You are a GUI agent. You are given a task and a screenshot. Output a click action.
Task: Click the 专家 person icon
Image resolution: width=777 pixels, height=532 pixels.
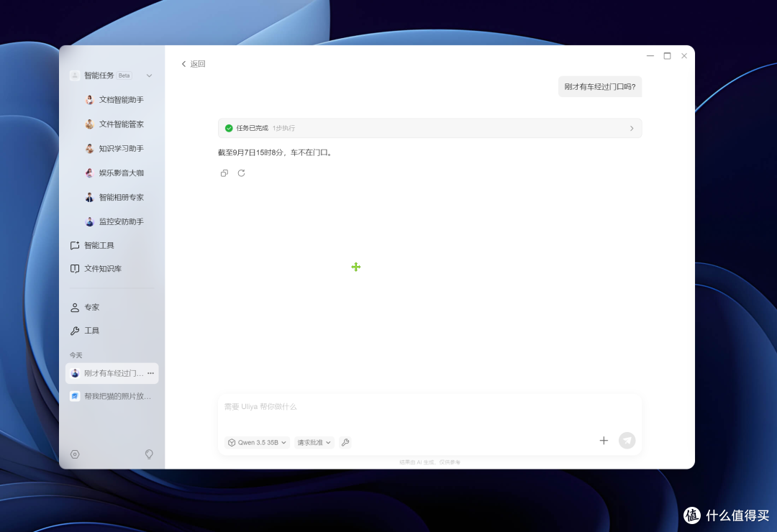75,308
